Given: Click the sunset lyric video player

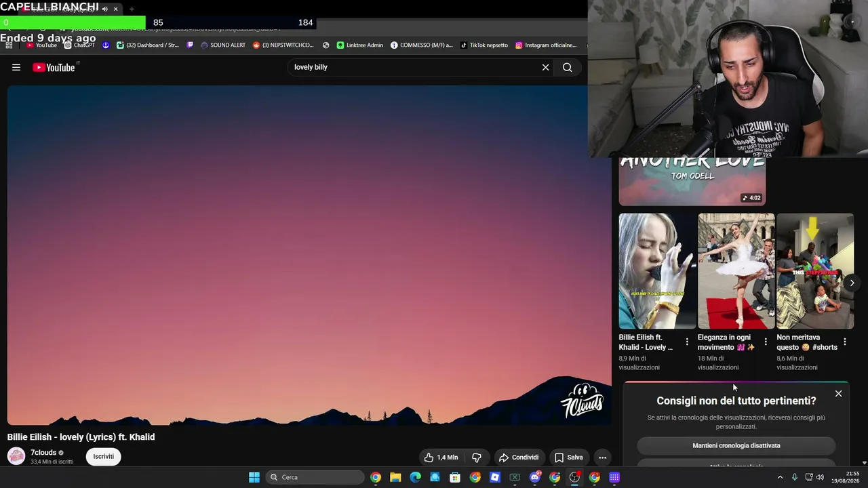Looking at the screenshot, I should (309, 256).
